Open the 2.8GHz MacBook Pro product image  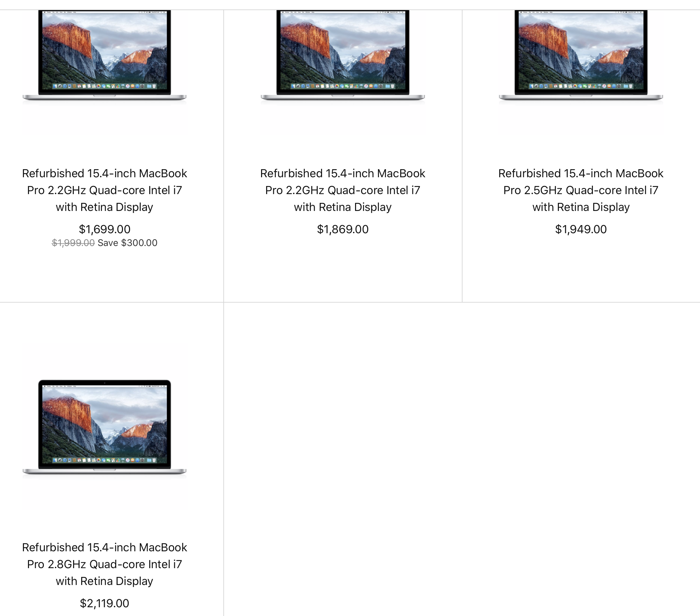tap(104, 427)
